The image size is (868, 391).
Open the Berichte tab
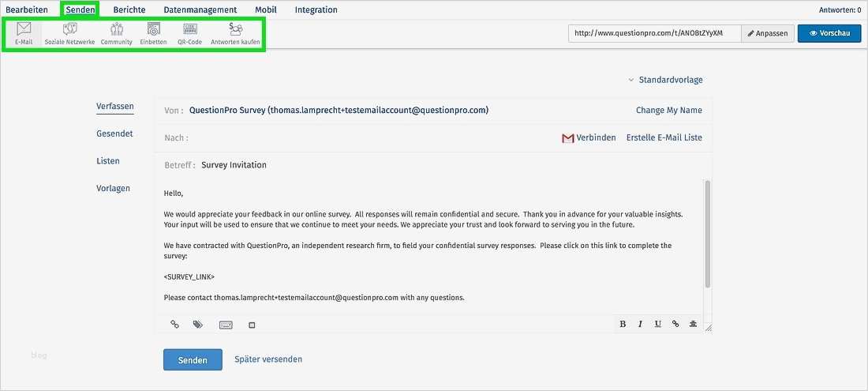point(129,9)
